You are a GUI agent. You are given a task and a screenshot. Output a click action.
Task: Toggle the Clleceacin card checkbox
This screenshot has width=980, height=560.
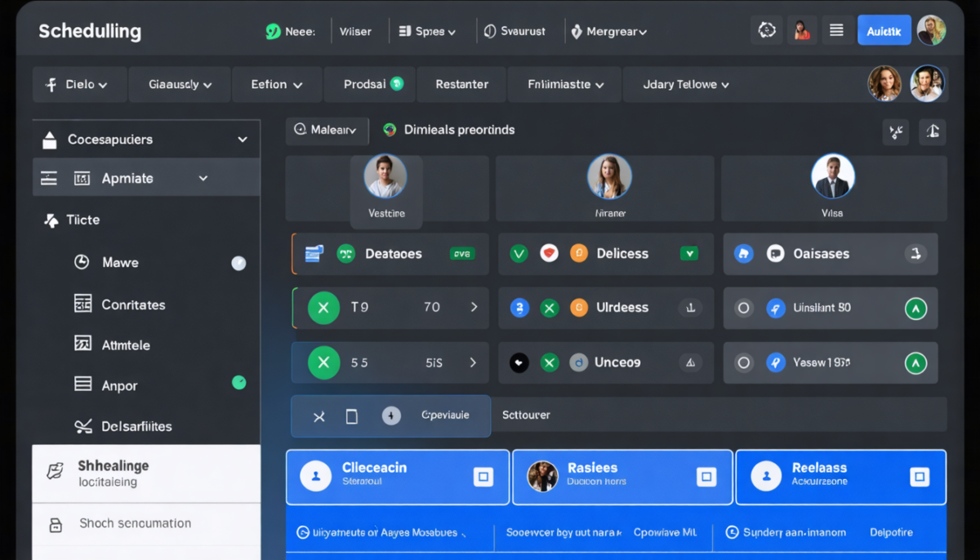pyautogui.click(x=483, y=477)
